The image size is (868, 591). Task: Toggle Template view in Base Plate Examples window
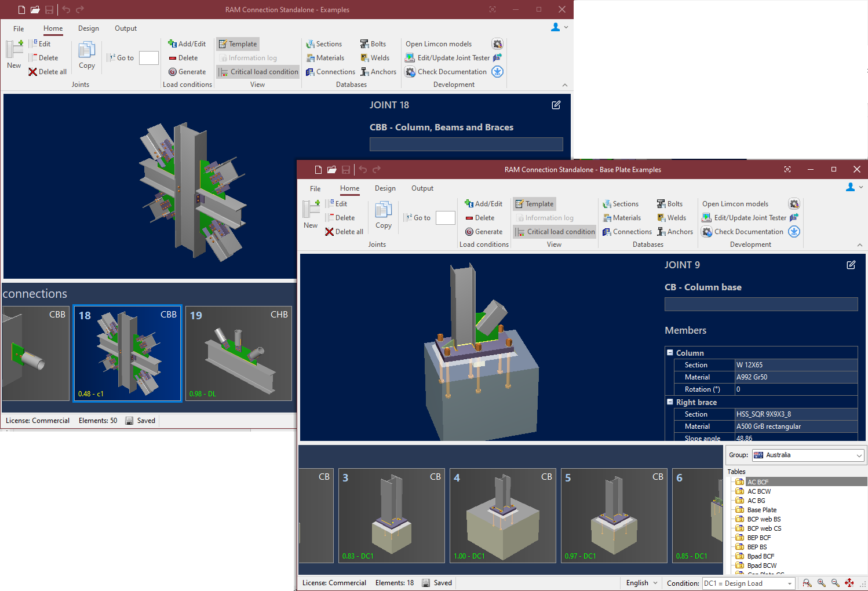533,204
